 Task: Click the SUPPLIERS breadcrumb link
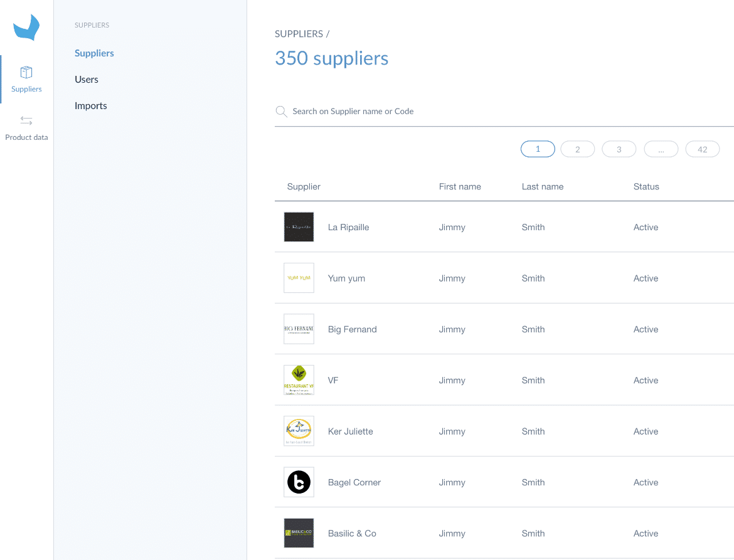pyautogui.click(x=299, y=34)
